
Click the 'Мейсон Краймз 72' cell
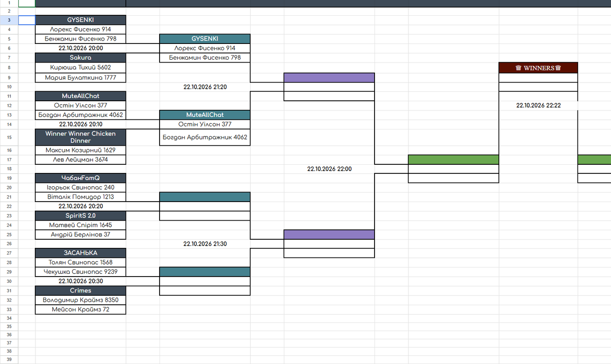pyautogui.click(x=81, y=310)
